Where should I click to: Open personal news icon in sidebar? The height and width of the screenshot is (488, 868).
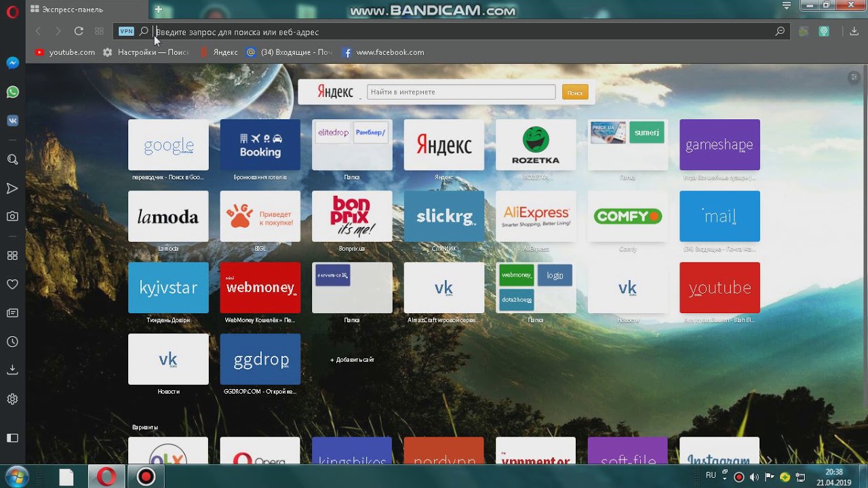click(x=12, y=313)
